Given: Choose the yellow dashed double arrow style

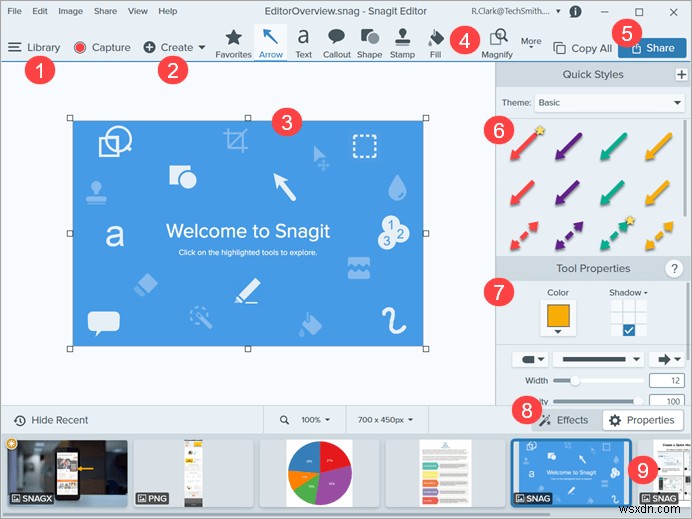Looking at the screenshot, I should (x=659, y=236).
